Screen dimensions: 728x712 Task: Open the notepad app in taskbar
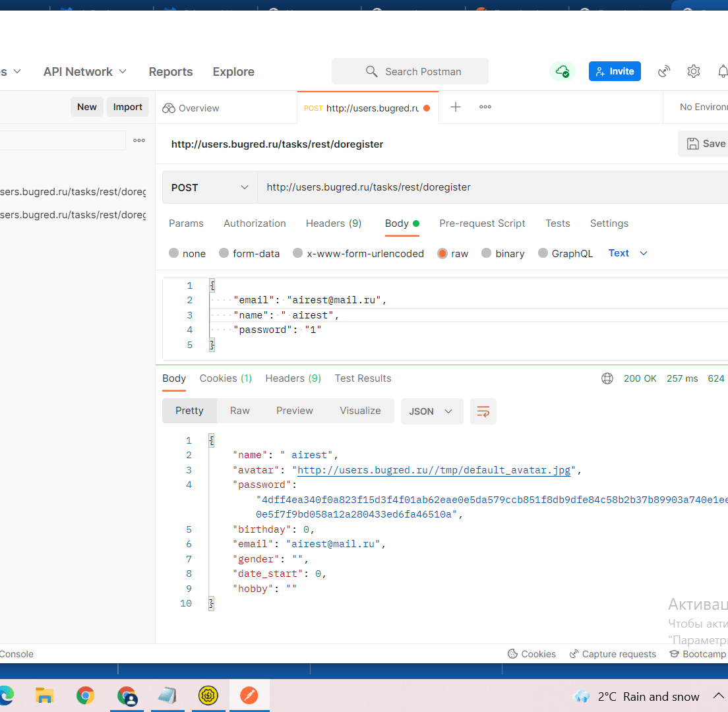[167, 696]
